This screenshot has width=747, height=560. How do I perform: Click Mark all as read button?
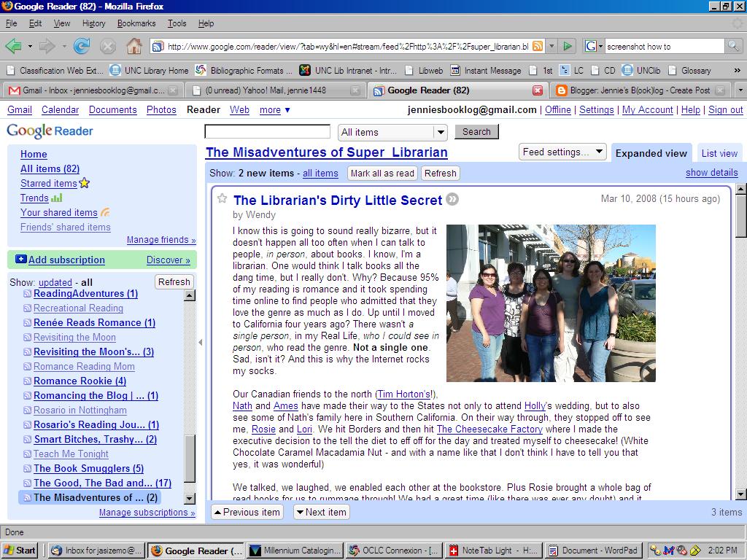pyautogui.click(x=382, y=174)
